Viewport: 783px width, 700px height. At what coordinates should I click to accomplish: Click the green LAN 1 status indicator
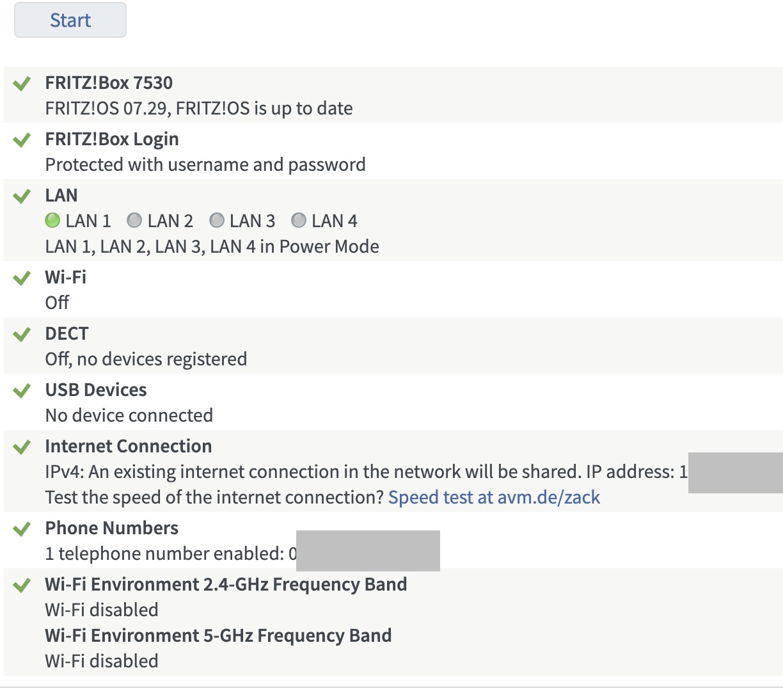coord(52,221)
